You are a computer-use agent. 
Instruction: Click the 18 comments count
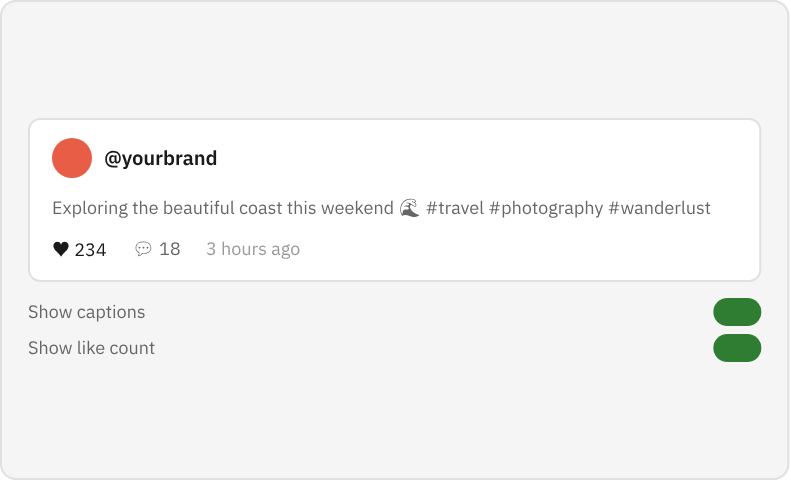click(170, 249)
